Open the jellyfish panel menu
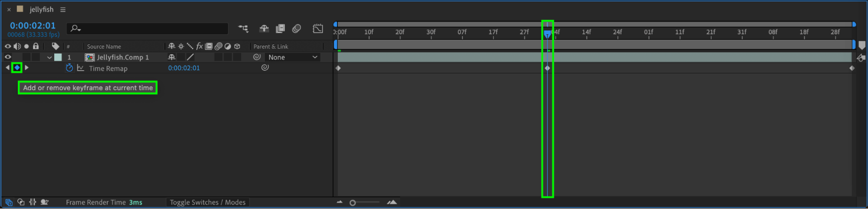868x209 pixels. (63, 10)
